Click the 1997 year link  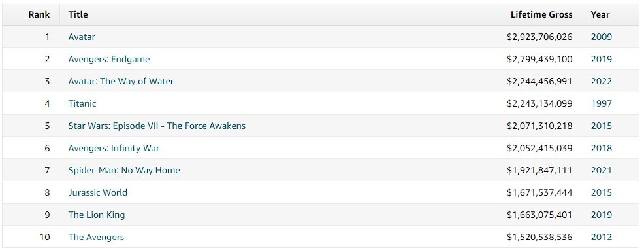[602, 103]
